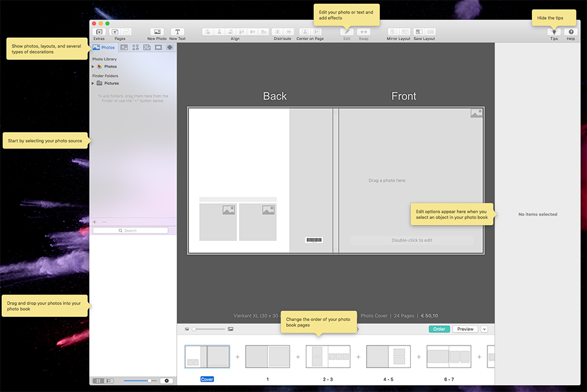This screenshot has height=392, width=587.
Task: Toggle the Tips lightbulb off
Action: pyautogui.click(x=554, y=32)
